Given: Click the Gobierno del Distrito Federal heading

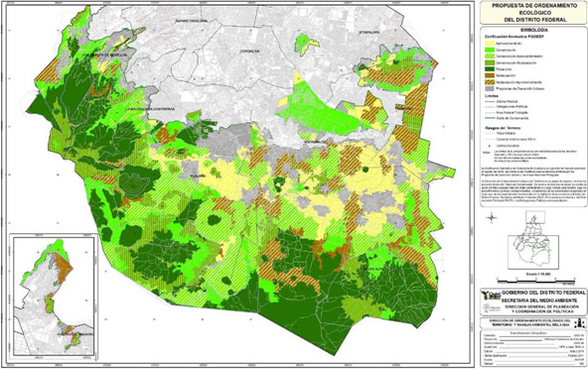Looking at the screenshot, I should 543,293.
